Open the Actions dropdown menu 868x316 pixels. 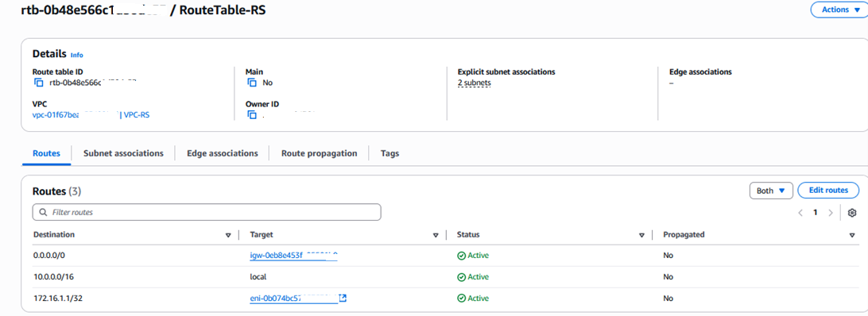click(839, 10)
